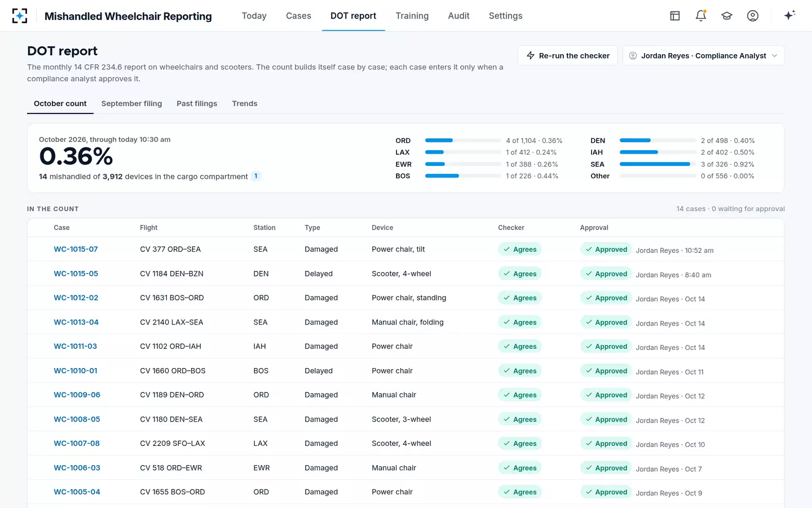812x508 pixels.
Task: Re-run the checker
Action: coord(568,55)
